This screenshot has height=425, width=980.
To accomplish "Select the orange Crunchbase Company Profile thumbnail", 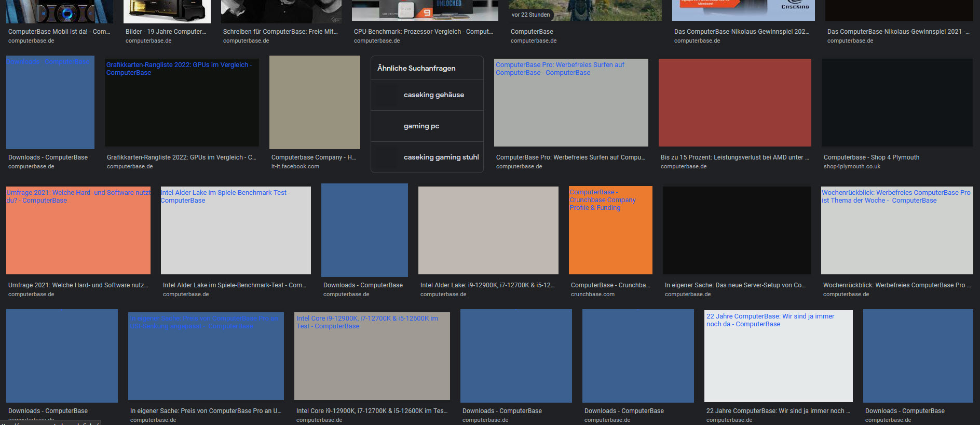I will click(610, 230).
